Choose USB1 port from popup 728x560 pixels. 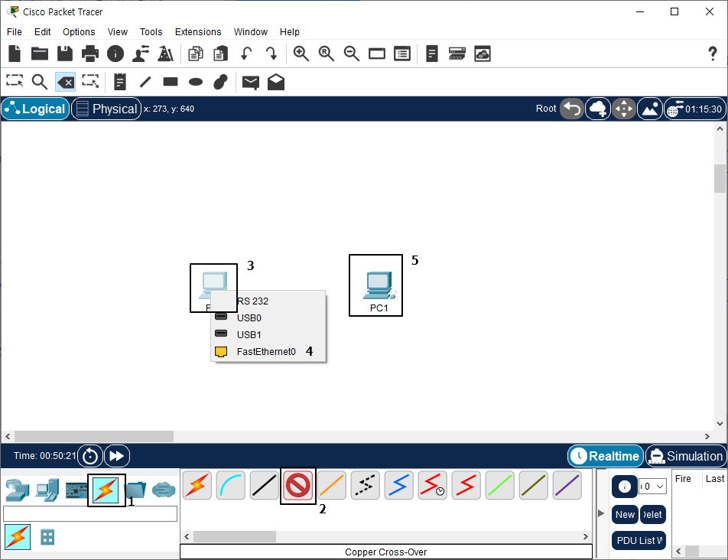click(x=268, y=334)
